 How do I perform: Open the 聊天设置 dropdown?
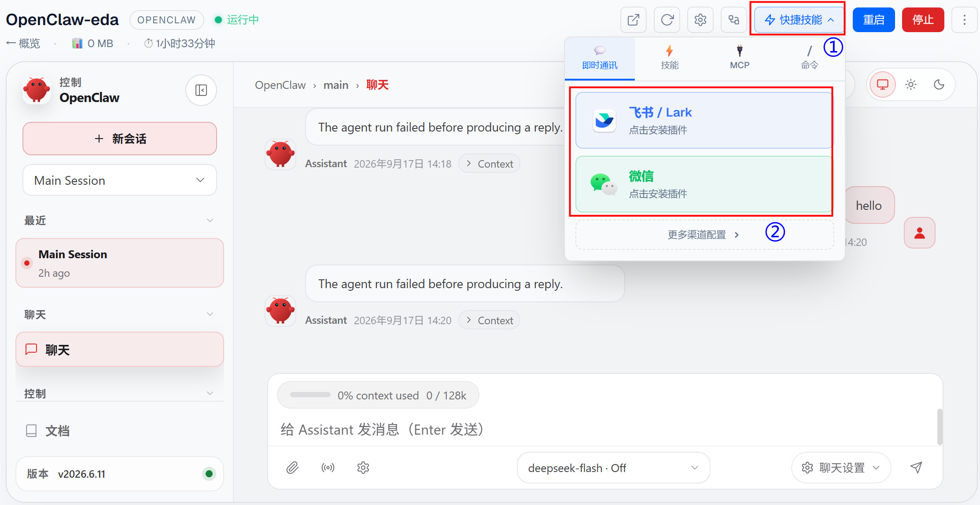[841, 468]
